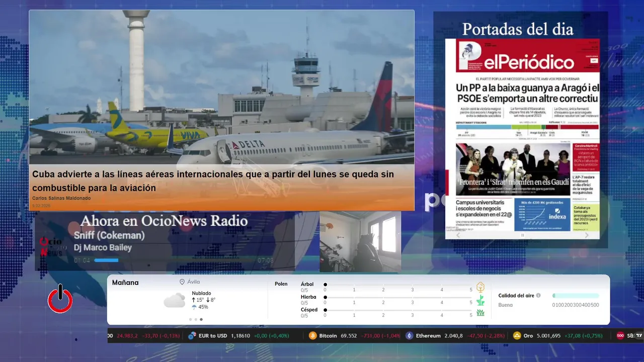Click the red 500 index icon in ticker
Image resolution: width=644 pixels, height=362 pixels.
pos(620,336)
